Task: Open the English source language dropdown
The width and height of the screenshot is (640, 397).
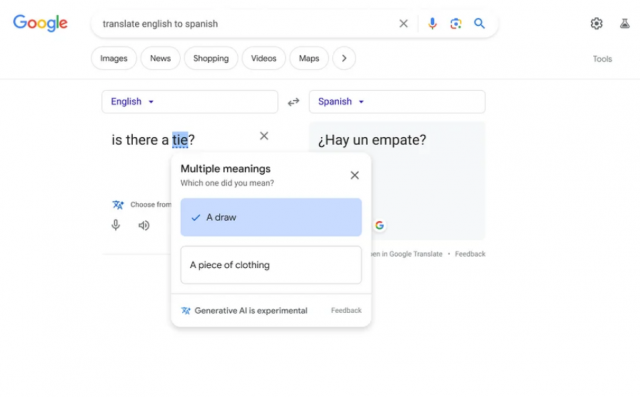Action: tap(190, 102)
